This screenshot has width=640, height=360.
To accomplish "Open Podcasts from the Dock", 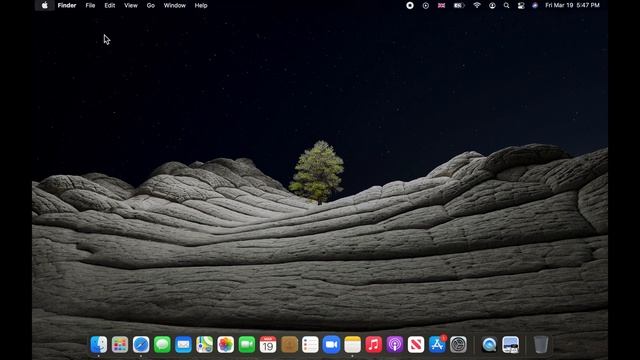I will 395,344.
